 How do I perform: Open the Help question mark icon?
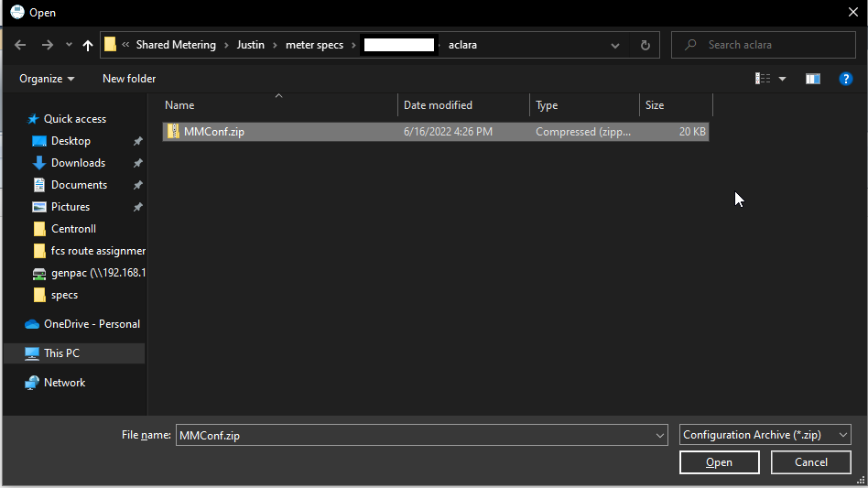coord(846,79)
